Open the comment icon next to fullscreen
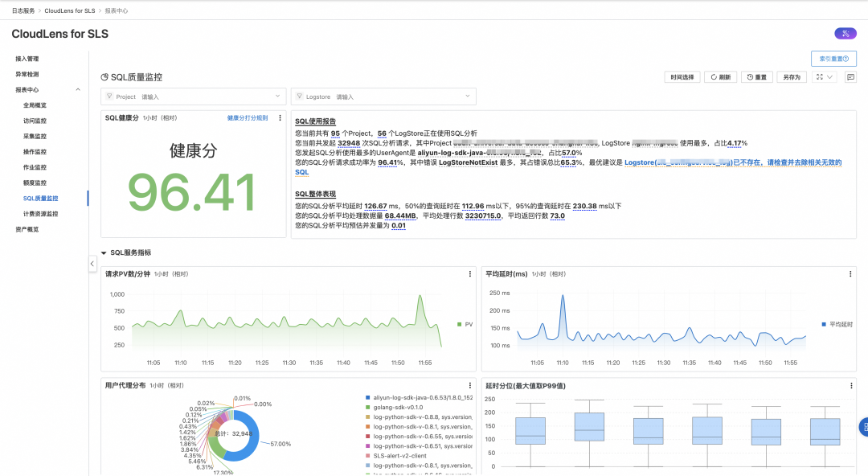This screenshot has height=476, width=868. (x=850, y=77)
